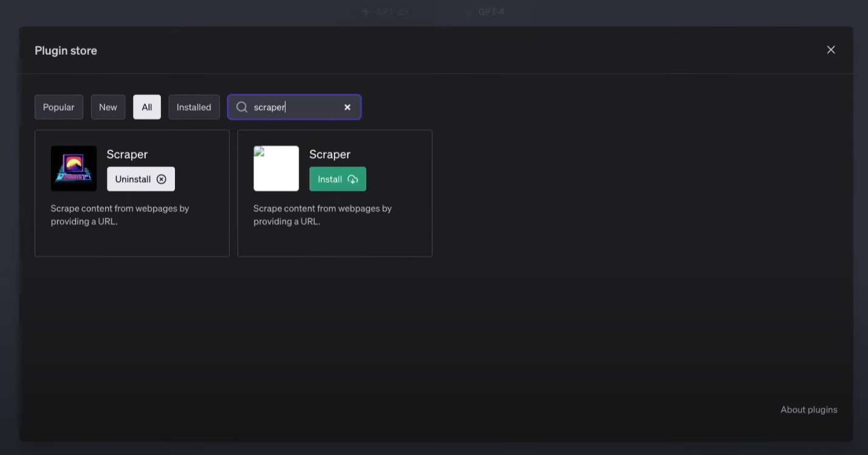Click the 'Plugin store' heading text
Screen dimensions: 868x455
[66, 50]
